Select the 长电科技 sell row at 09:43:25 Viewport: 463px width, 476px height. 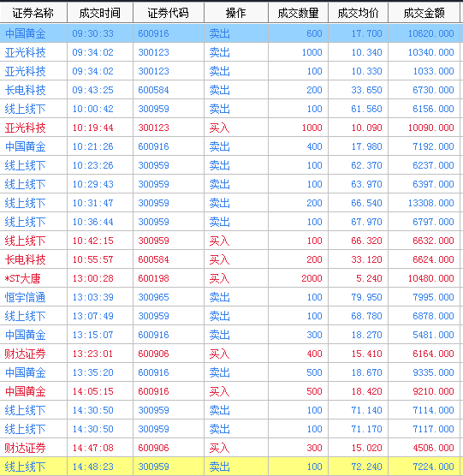[x=230, y=90]
